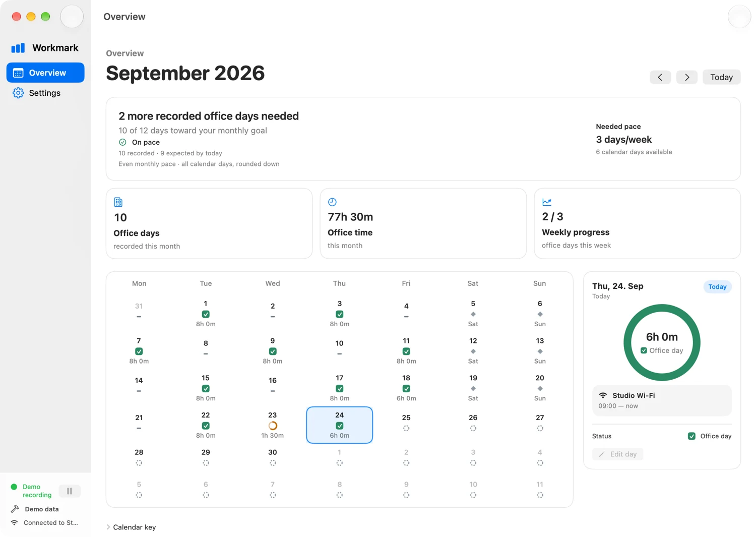Click the Wi-Fi icon beside Connected status
The width and height of the screenshot is (756, 537).
(15, 523)
